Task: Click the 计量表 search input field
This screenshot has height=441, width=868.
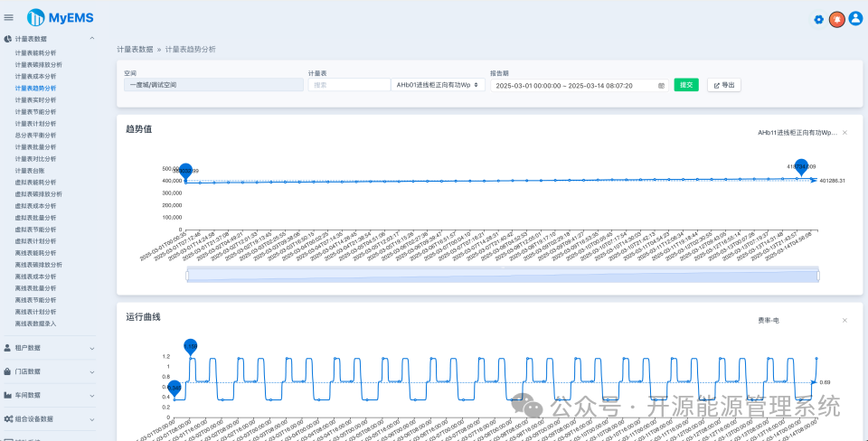Action: [349, 85]
